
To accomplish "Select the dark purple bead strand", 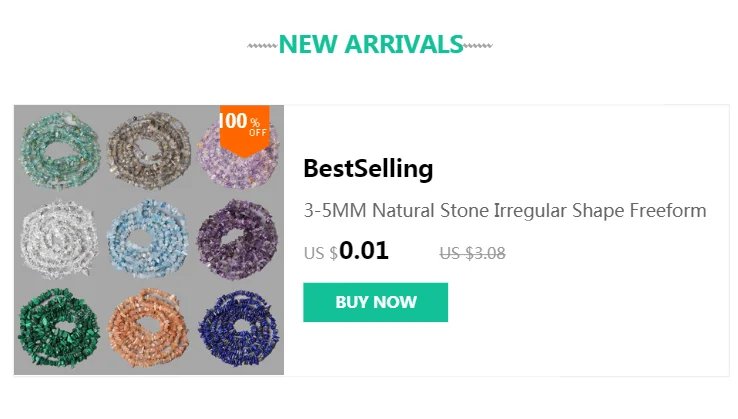I will point(240,238).
